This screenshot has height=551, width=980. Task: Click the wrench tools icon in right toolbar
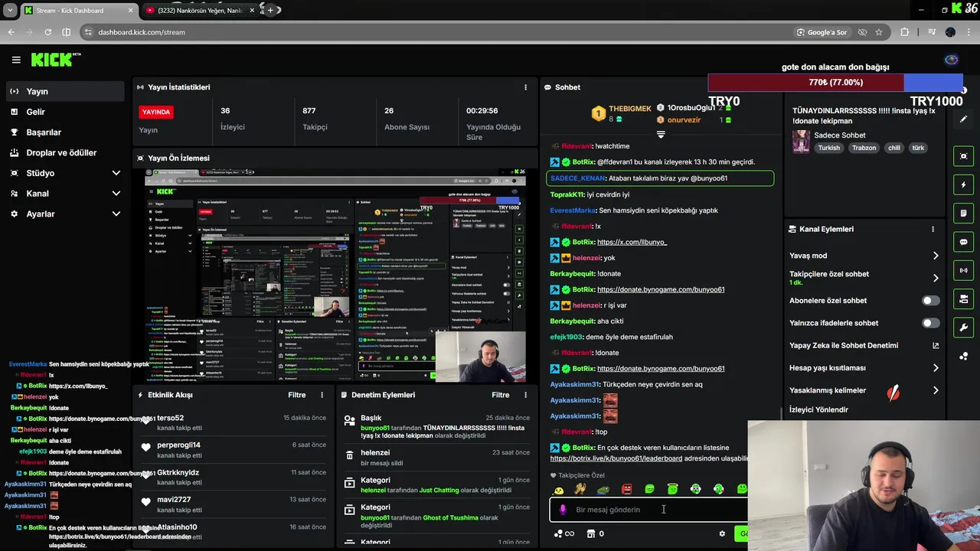tap(963, 328)
